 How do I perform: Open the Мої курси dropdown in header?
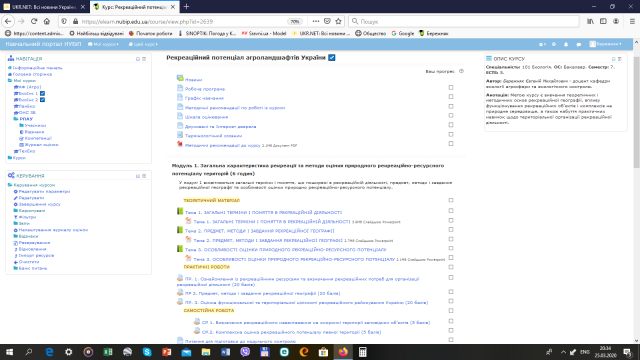[103, 44]
